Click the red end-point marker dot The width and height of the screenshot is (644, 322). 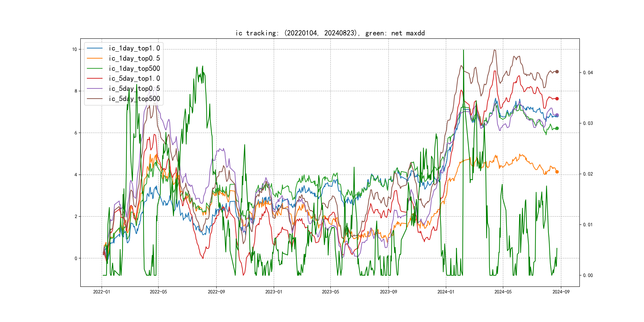557,99
